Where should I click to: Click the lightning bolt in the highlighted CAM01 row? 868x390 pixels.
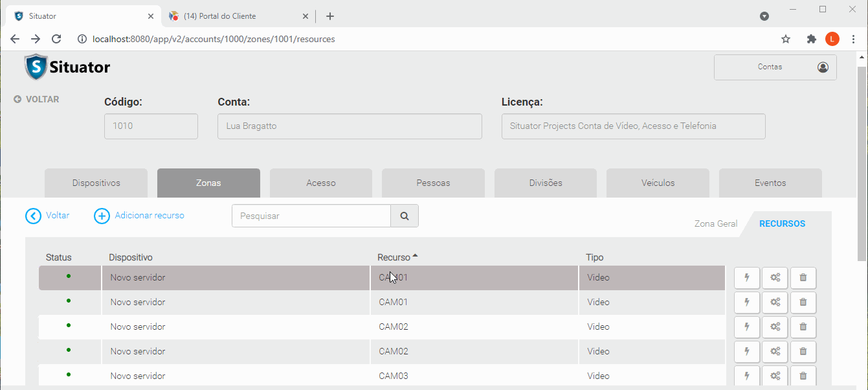tap(747, 278)
